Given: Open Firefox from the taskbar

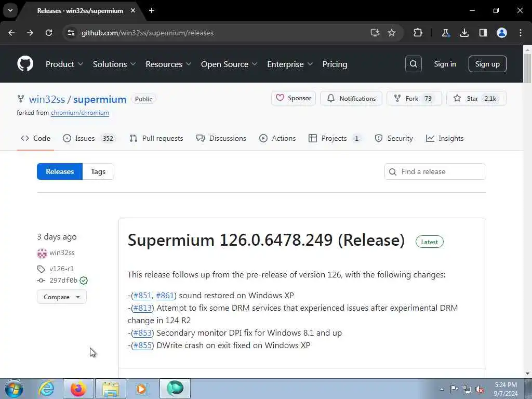Looking at the screenshot, I should pyautogui.click(x=78, y=389).
